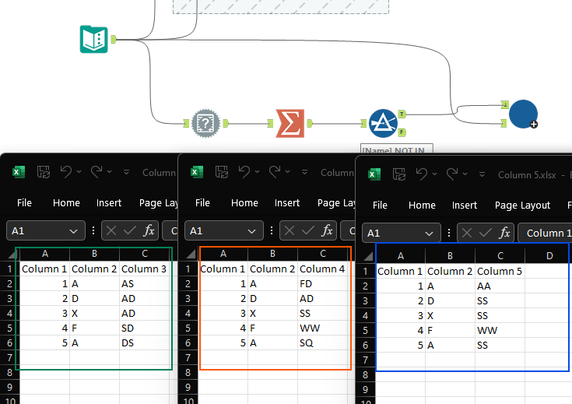Click Insert Function fx in Column 5.xlsx window

[x=505, y=233]
